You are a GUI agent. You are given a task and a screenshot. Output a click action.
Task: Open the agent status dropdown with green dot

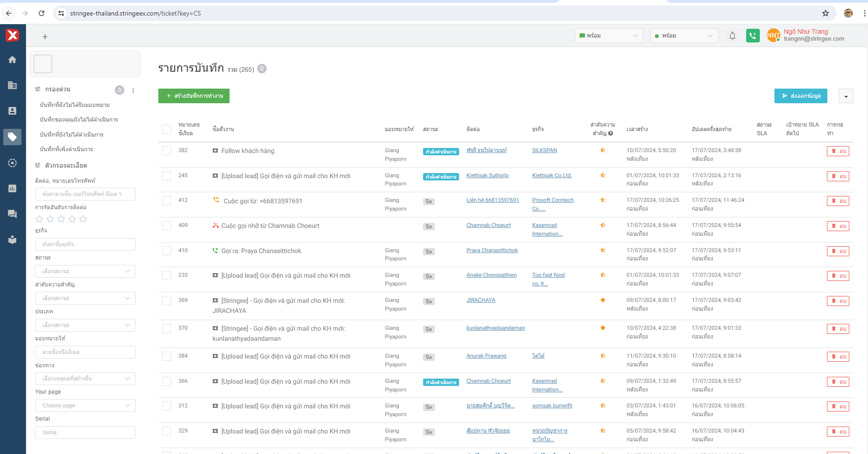coord(684,36)
